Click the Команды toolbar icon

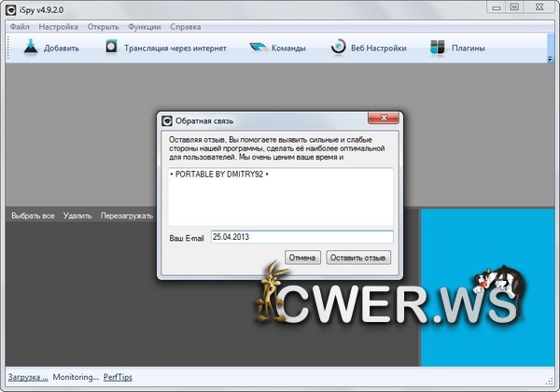click(x=258, y=47)
